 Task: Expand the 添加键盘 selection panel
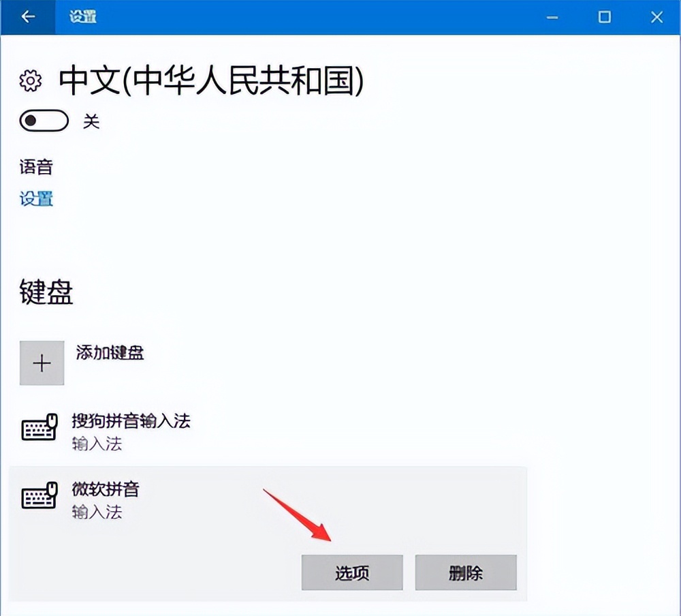click(110, 354)
